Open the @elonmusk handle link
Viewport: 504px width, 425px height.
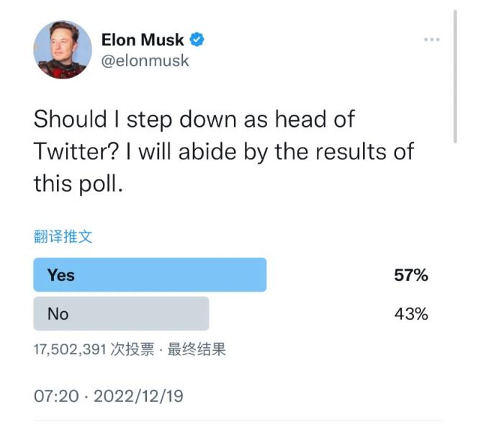click(145, 61)
